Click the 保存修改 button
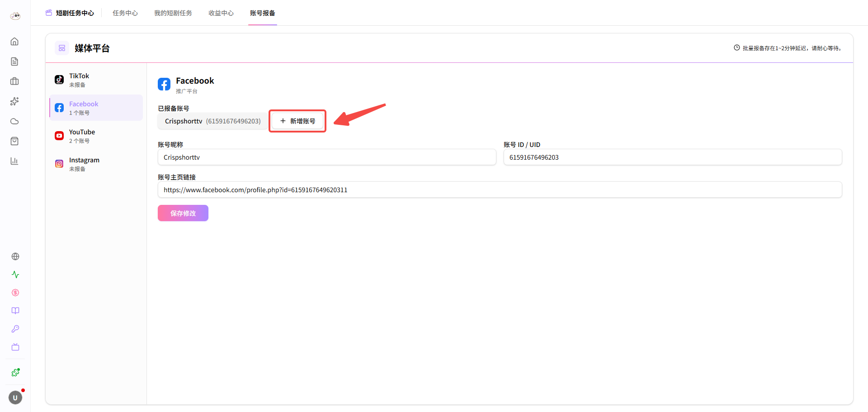Screen dimensions: 868x412 (183, 213)
